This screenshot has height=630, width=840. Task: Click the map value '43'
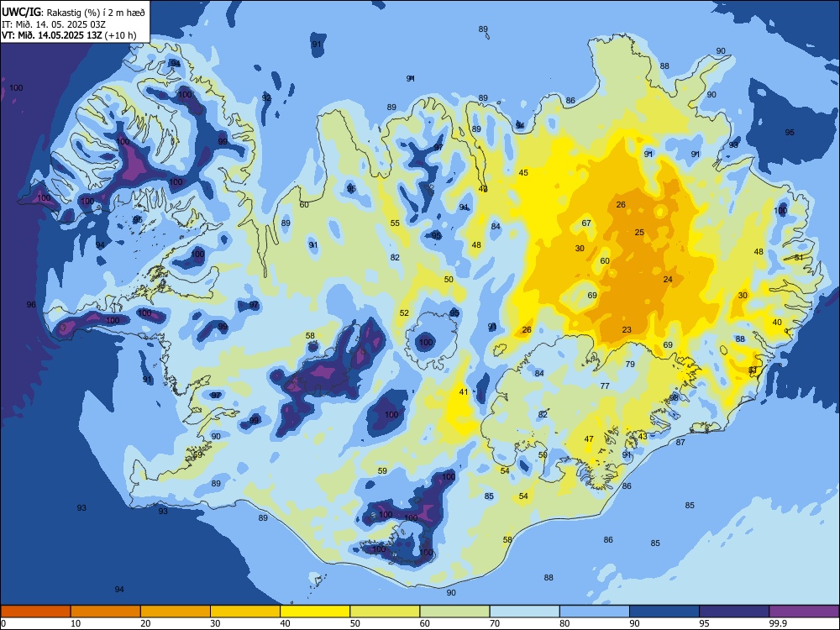pyautogui.click(x=643, y=436)
